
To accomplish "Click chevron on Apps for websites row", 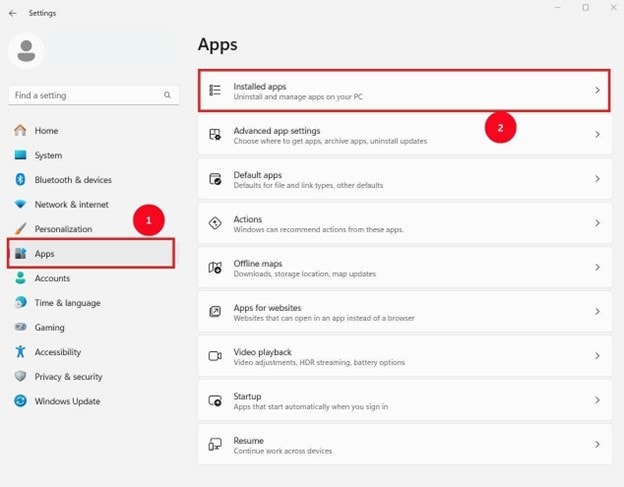I will (597, 312).
